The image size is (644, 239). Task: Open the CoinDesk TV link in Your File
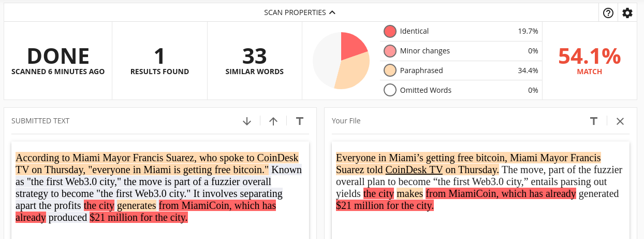tap(414, 170)
